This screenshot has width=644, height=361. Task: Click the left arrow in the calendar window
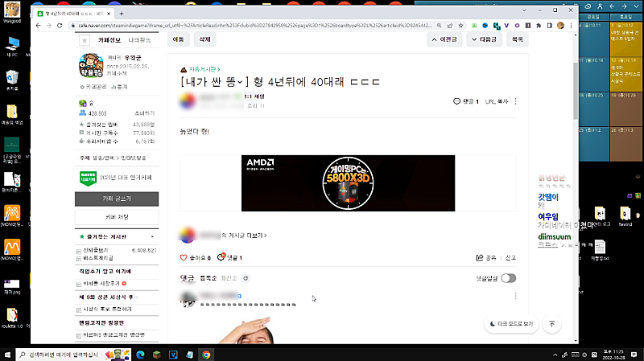pos(612,6)
